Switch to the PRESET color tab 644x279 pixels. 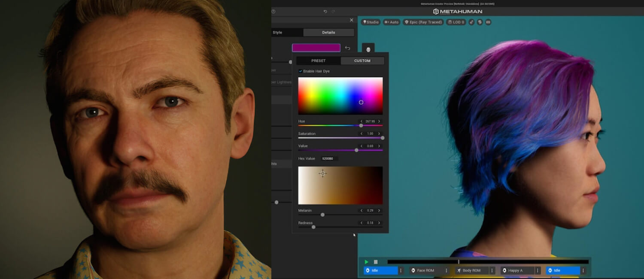coord(318,61)
